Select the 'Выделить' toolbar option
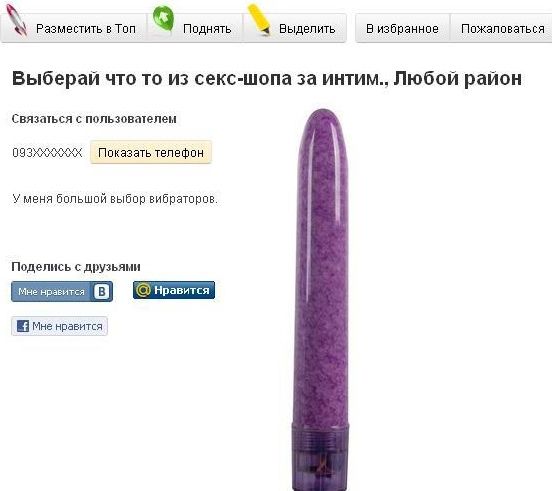This screenshot has height=491, width=552. pyautogui.click(x=307, y=29)
